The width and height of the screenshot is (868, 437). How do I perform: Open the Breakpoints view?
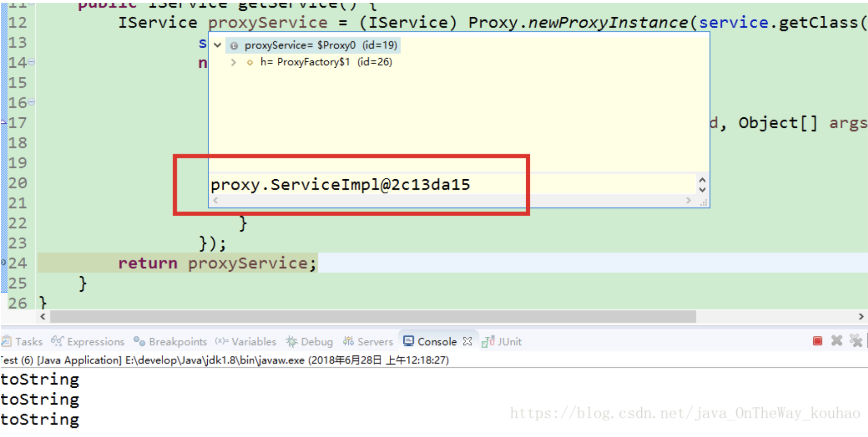click(x=177, y=342)
